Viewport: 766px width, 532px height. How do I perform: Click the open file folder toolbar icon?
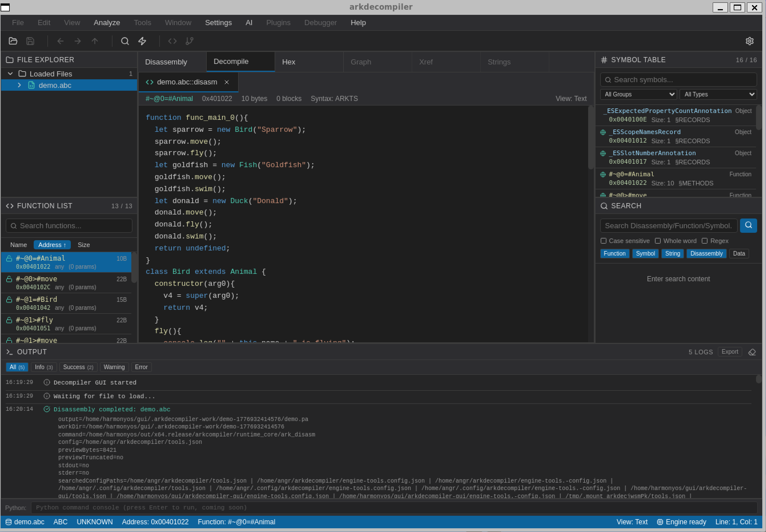pos(13,41)
